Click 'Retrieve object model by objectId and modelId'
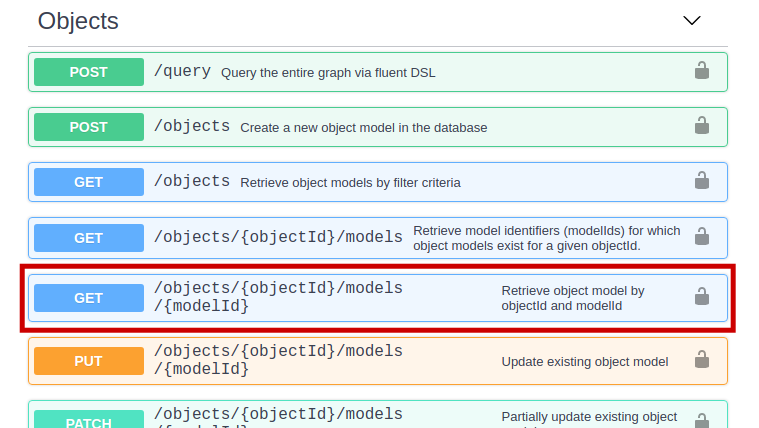Image resolution: width=759 pixels, height=428 pixels. [x=573, y=298]
